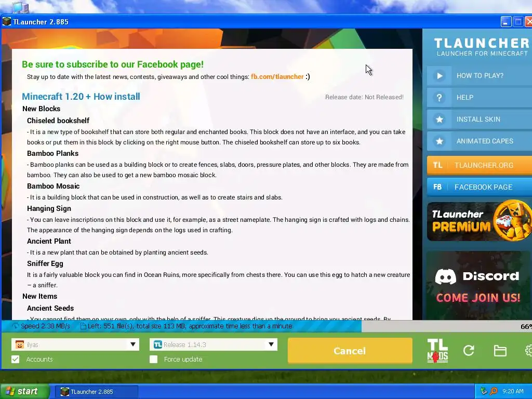Open the settings gear icon
This screenshot has width=532, height=399.
528,351
